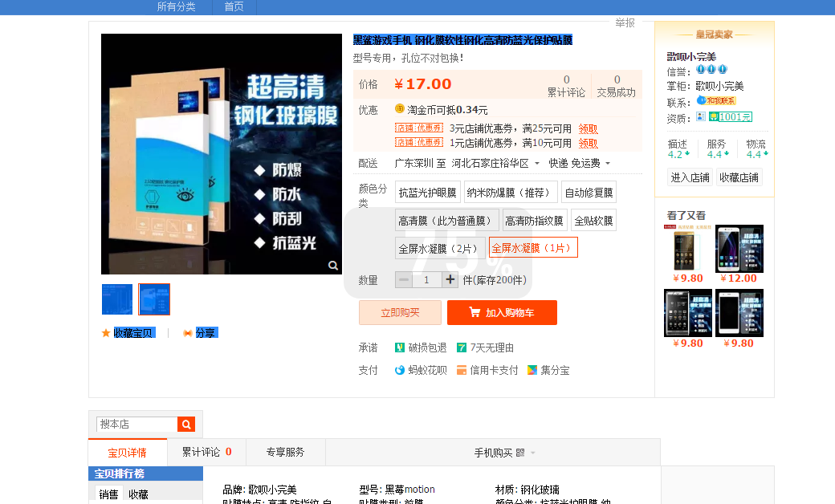Click the search button in shop search
The image size is (835, 504).
[x=186, y=424]
